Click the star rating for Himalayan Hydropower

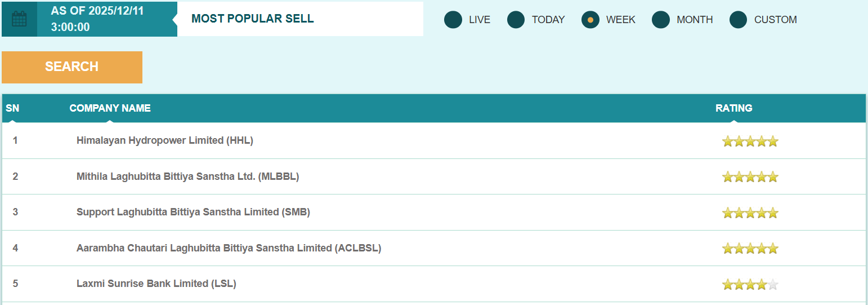click(750, 141)
